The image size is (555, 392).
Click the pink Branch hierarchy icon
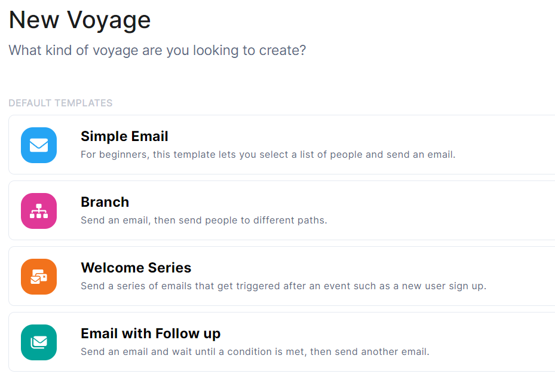tap(39, 211)
